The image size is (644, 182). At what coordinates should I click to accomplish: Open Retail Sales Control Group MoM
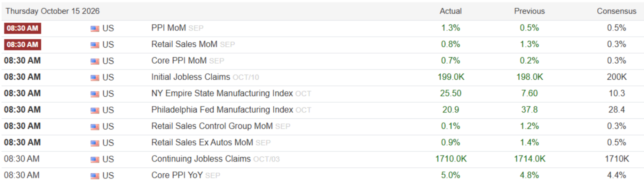212,126
